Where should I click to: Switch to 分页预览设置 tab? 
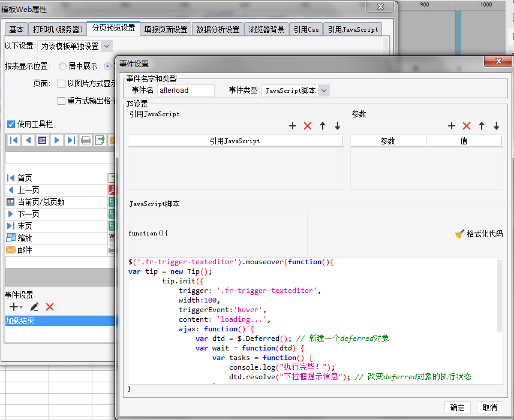[x=113, y=28]
